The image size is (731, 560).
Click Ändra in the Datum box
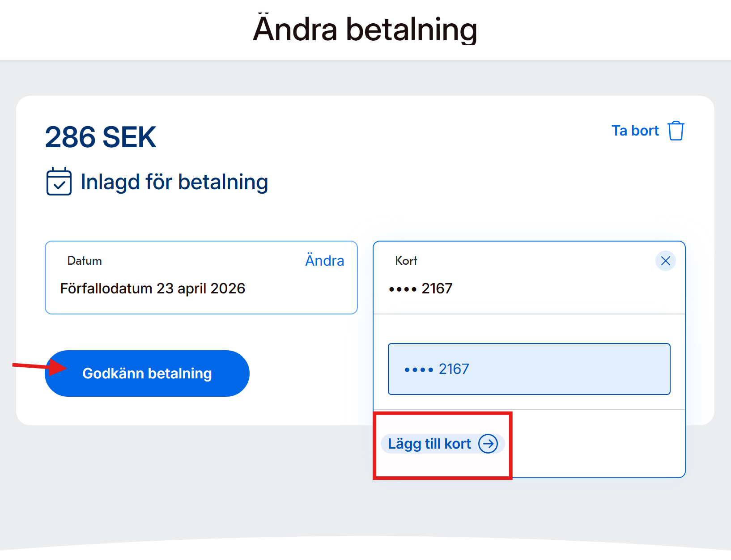324,260
